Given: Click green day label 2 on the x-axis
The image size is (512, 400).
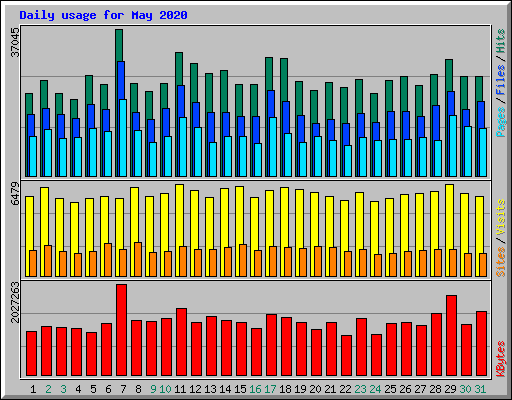Looking at the screenshot, I should (48, 389).
